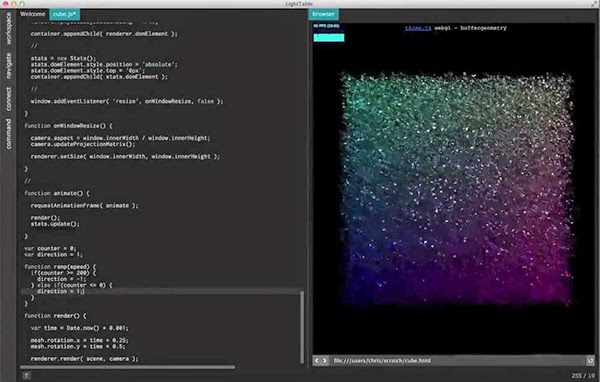Screen dimensions: 600x382
Task: Place cursor on the 'function render()' line
Action: coord(55,316)
